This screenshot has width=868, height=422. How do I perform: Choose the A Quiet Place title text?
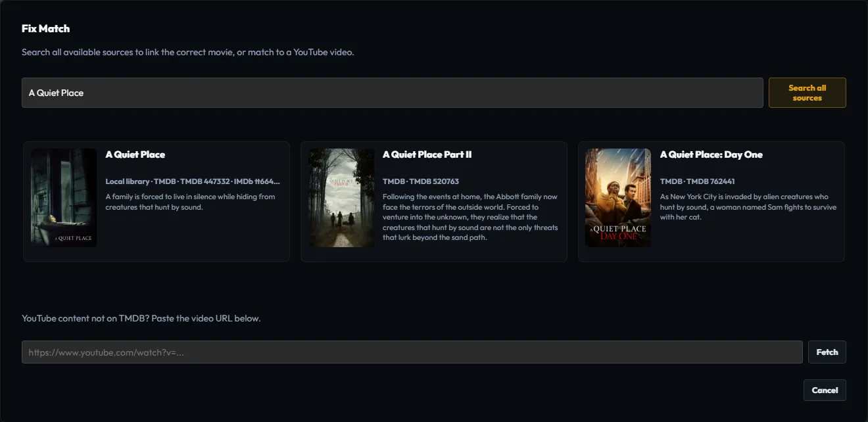135,154
